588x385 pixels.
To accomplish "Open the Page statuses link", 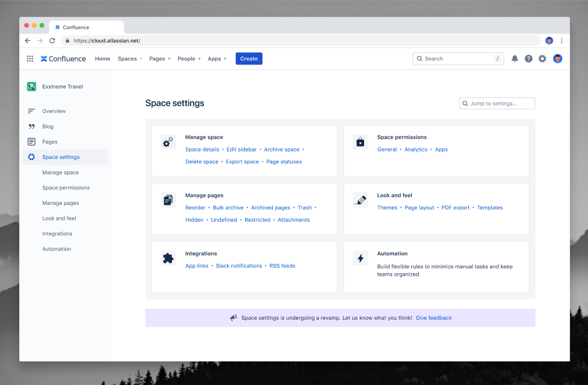I will [284, 162].
